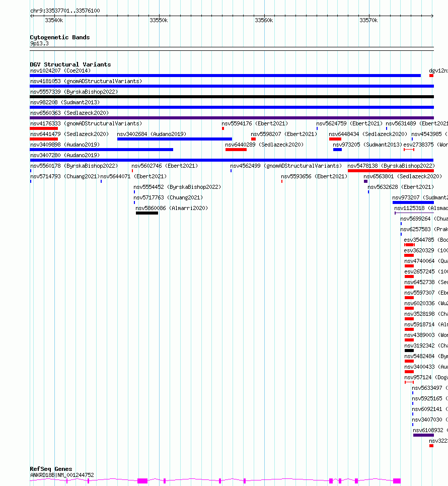Open nsv5717763 (Chuang2021) label
The image size is (448, 486).
168,197
